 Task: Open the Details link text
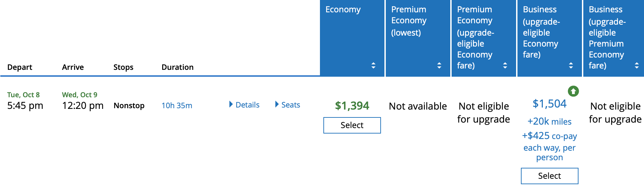(x=248, y=105)
